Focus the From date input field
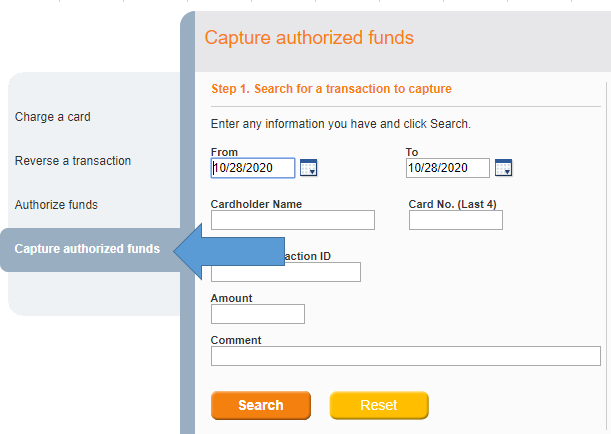This screenshot has height=434, width=611. click(253, 168)
